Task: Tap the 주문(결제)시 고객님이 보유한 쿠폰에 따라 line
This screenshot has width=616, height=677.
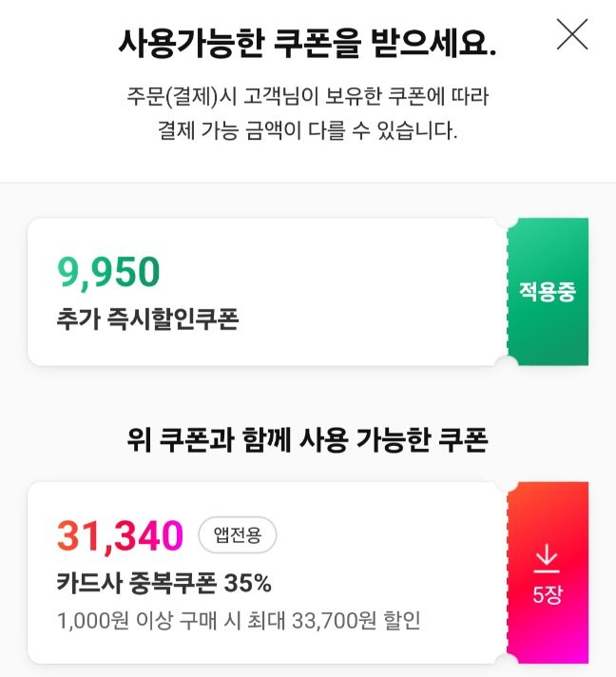Action: pyautogui.click(x=307, y=95)
